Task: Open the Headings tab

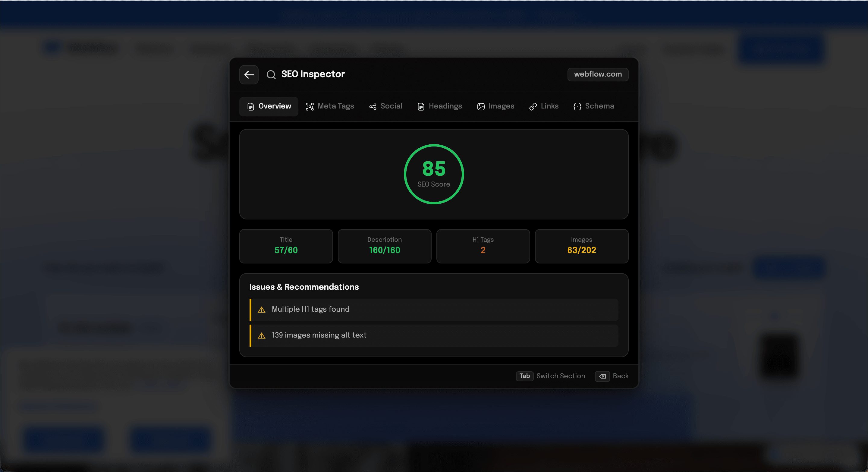Action: pyautogui.click(x=439, y=106)
